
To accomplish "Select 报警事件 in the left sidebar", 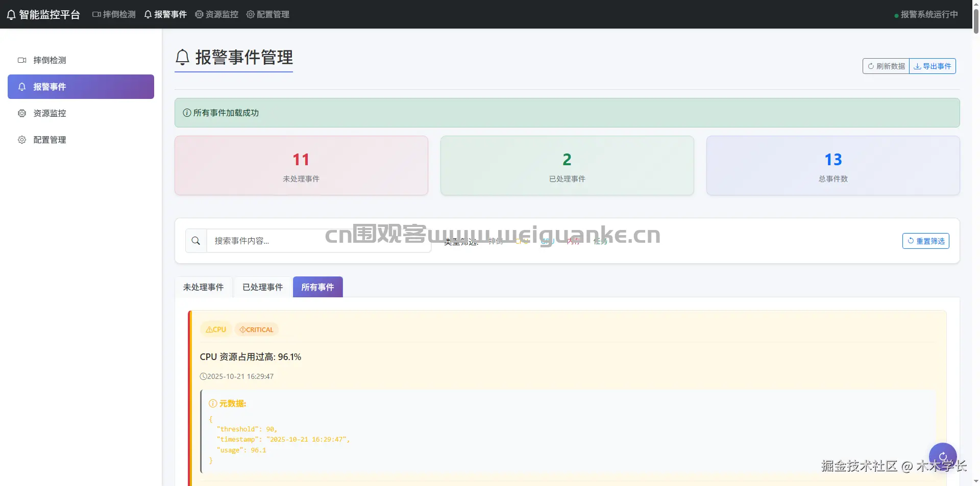I will pos(81,87).
